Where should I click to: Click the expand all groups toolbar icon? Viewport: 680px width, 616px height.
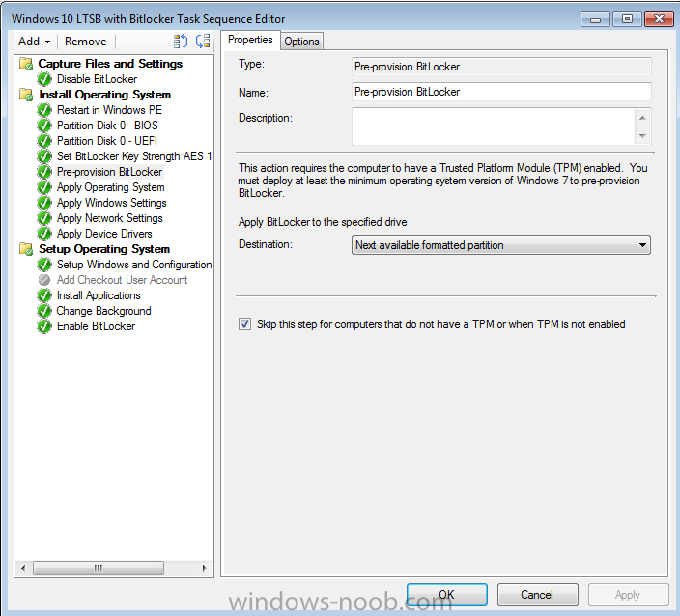(180, 42)
